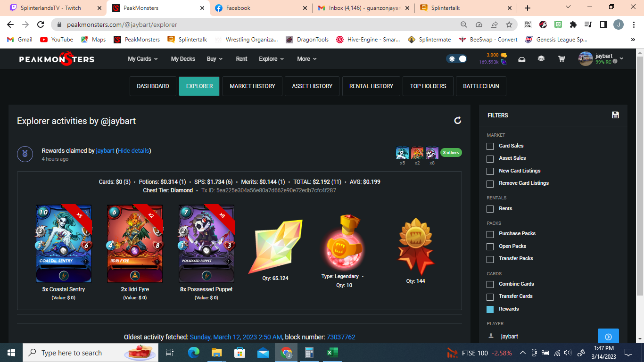
Task: Click the PeakMonsters logo
Action: pos(57,59)
